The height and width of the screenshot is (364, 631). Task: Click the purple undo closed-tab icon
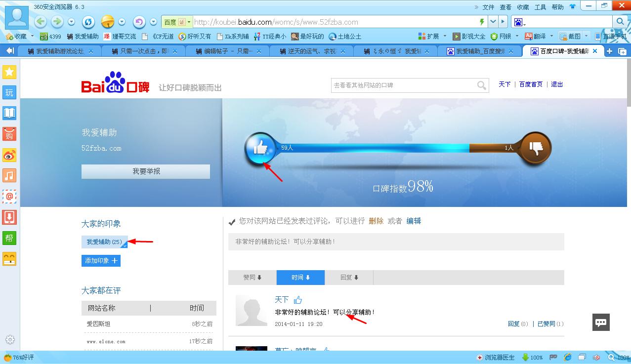coord(139,22)
